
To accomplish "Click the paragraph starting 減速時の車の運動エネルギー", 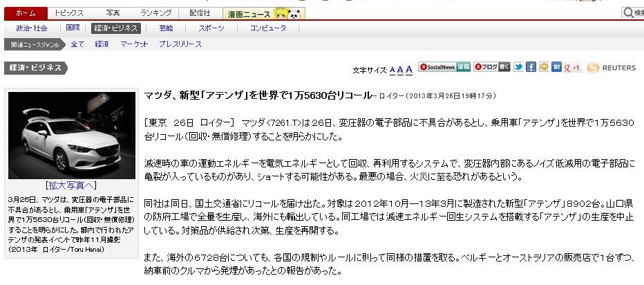I will [389, 170].
